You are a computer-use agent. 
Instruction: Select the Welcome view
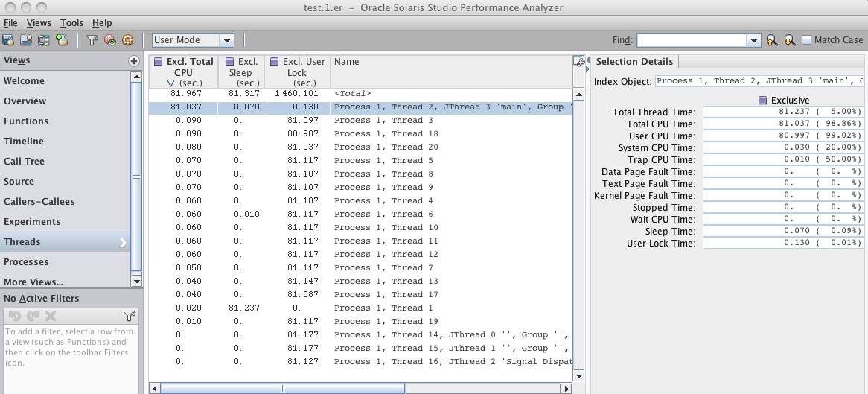point(66,81)
